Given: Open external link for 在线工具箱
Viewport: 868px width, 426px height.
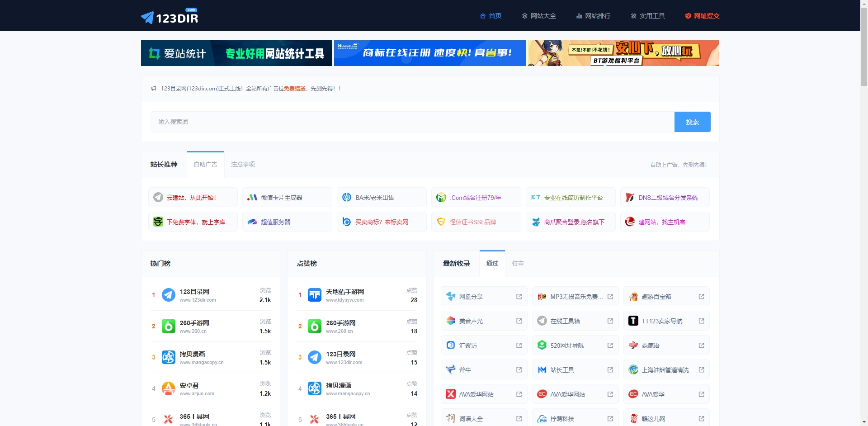Looking at the screenshot, I should pos(610,321).
